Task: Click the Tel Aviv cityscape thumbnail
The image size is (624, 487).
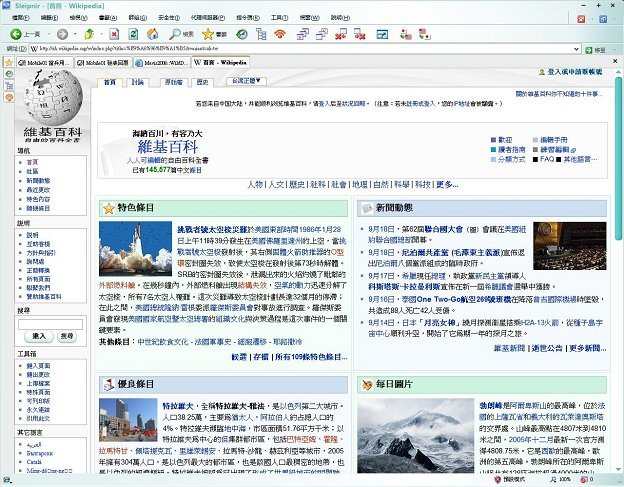Action: [x=128, y=420]
